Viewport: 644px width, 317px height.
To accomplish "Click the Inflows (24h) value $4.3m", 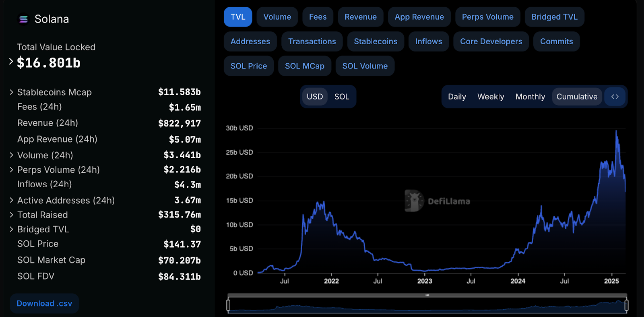I will tap(188, 184).
